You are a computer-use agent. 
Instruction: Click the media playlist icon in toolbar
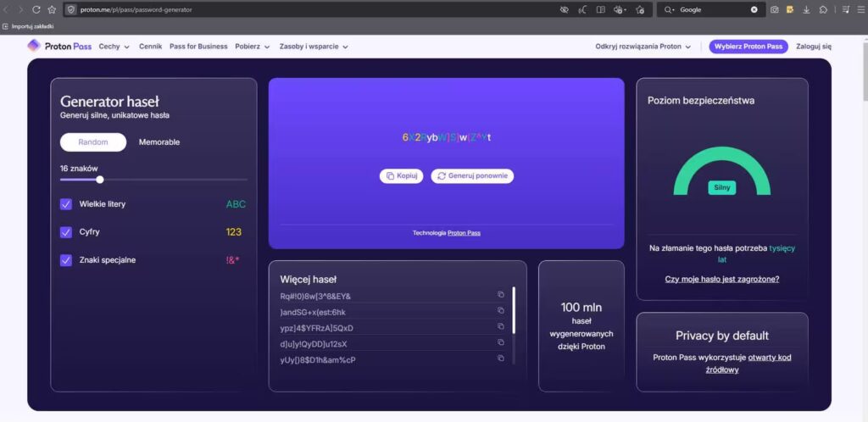[846, 9]
